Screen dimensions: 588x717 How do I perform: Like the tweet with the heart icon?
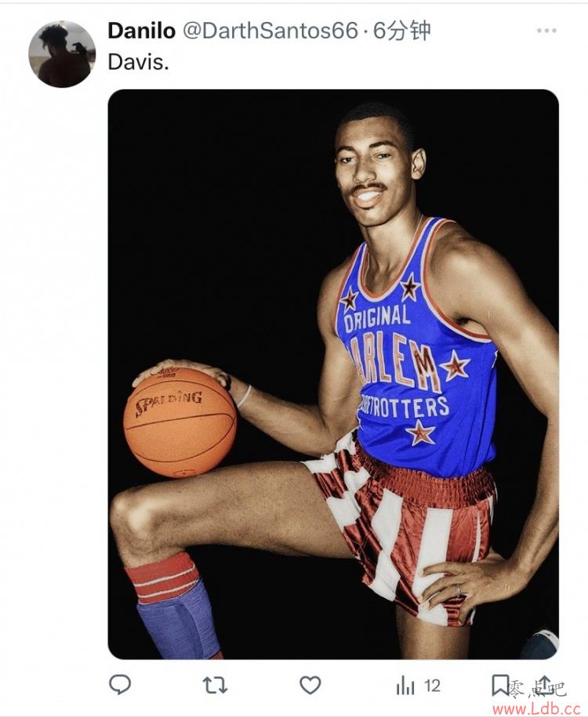(x=310, y=686)
